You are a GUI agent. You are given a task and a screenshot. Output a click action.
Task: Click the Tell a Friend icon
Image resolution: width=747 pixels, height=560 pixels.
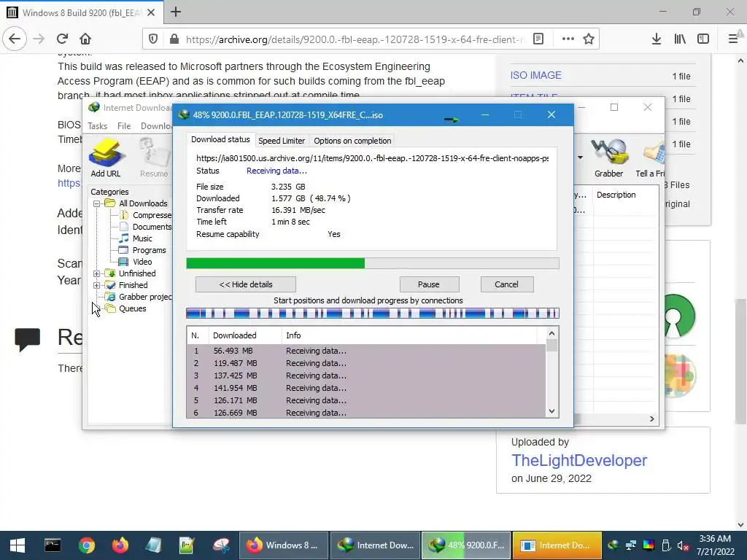pyautogui.click(x=651, y=157)
